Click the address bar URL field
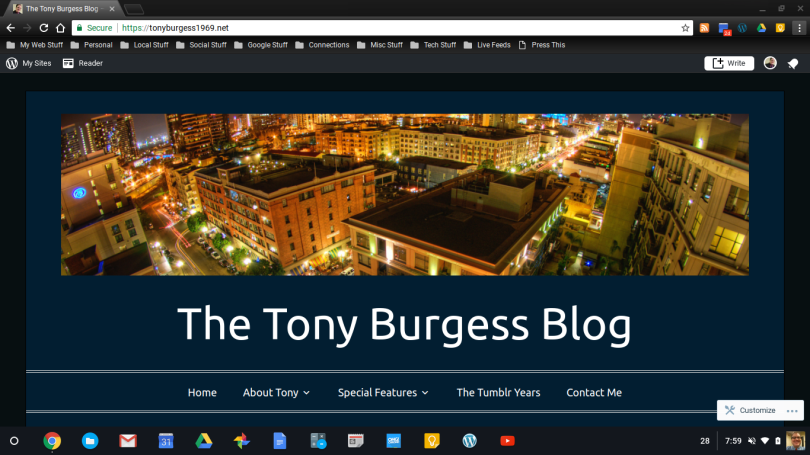Viewport: 810px width, 455px height. click(400, 28)
